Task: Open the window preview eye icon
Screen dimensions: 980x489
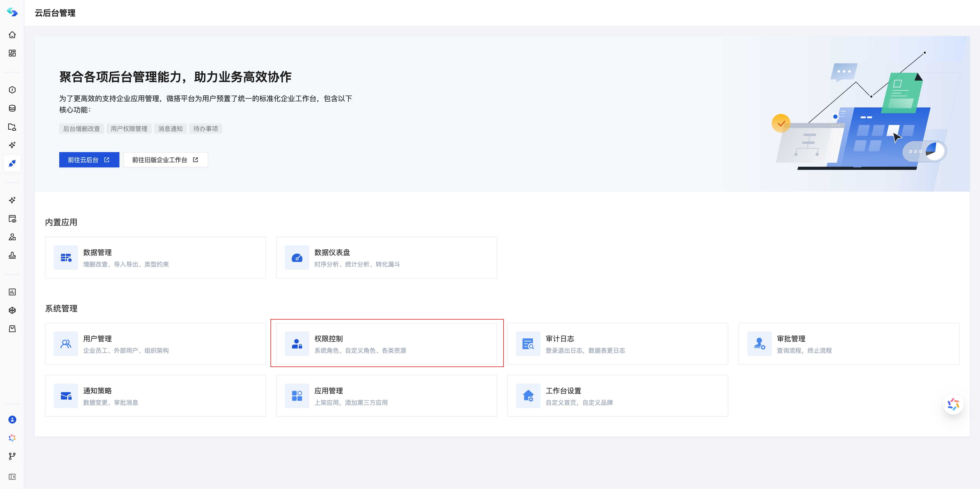Action: tap(12, 218)
